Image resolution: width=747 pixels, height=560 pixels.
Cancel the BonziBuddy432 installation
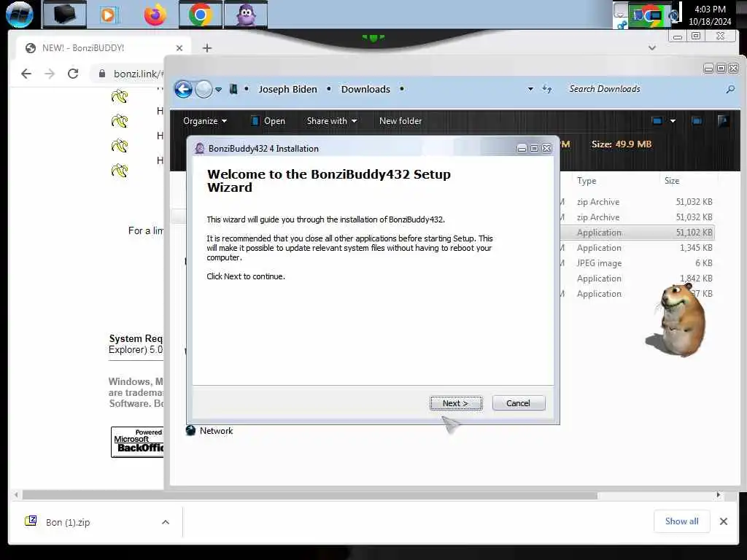pos(519,403)
